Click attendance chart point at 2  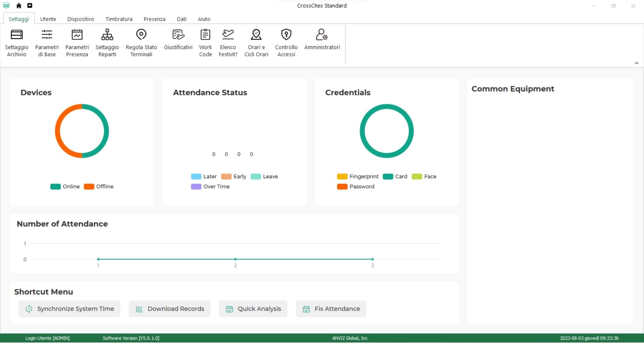(x=235, y=259)
